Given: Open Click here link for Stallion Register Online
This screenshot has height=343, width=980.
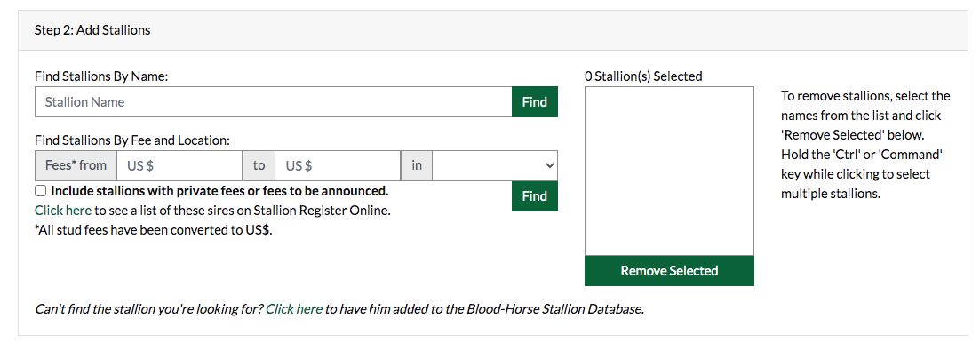Looking at the screenshot, I should click(x=63, y=211).
